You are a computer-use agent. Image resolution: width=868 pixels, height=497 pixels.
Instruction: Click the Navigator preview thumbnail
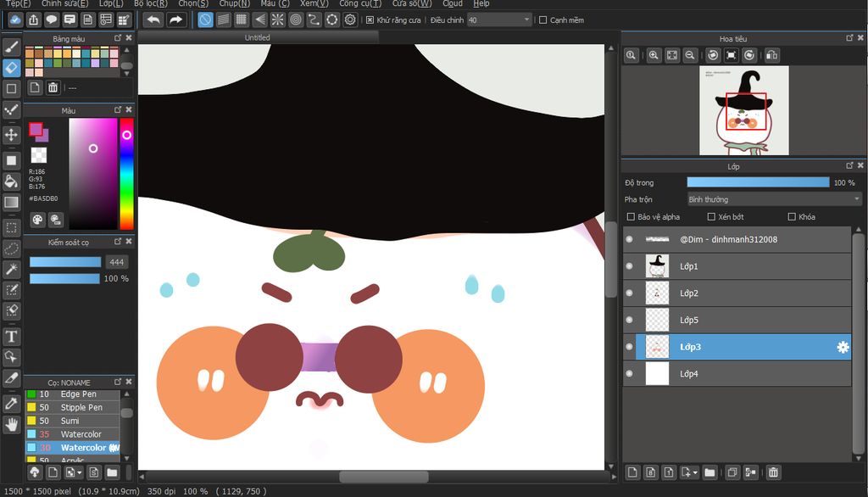(x=744, y=110)
